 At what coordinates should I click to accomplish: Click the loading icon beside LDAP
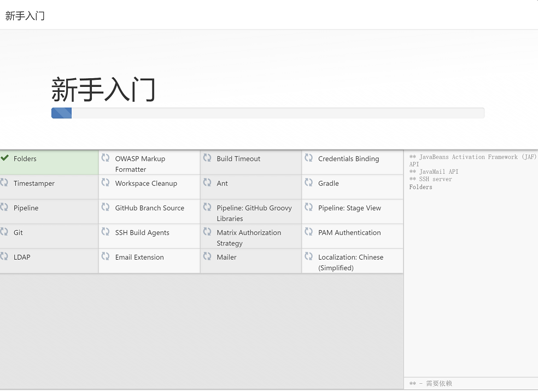(4, 256)
